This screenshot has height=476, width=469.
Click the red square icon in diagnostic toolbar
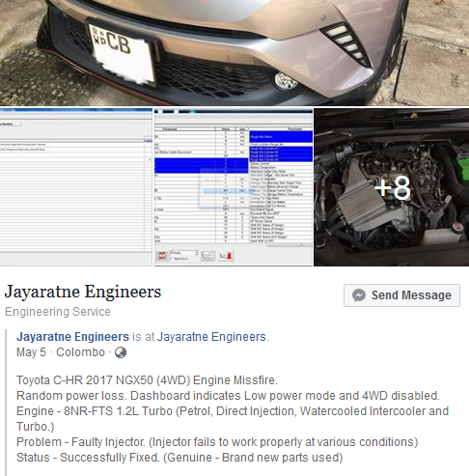pos(161,256)
